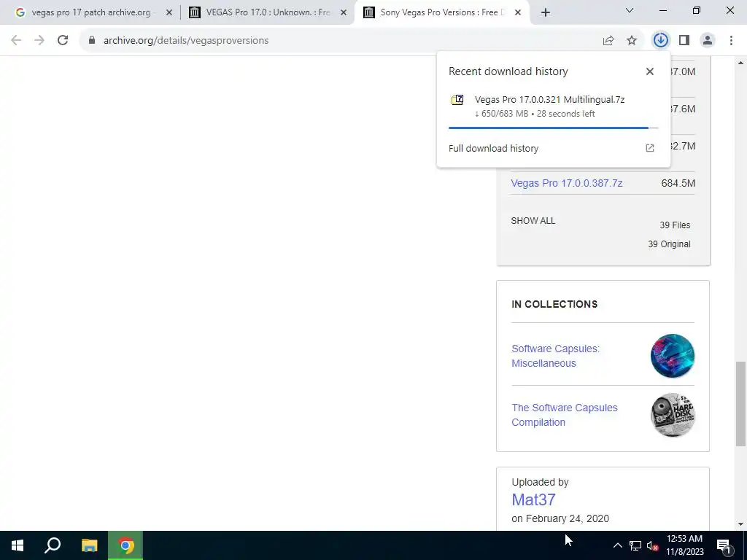Open the clock showing 12:53 AM
747x560 pixels.
[x=684, y=545]
